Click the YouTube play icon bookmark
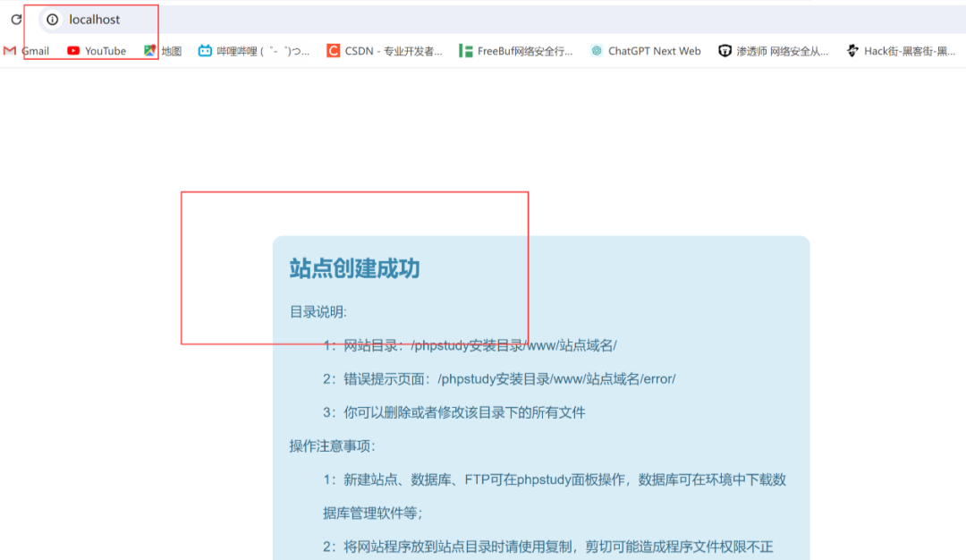 [72, 50]
